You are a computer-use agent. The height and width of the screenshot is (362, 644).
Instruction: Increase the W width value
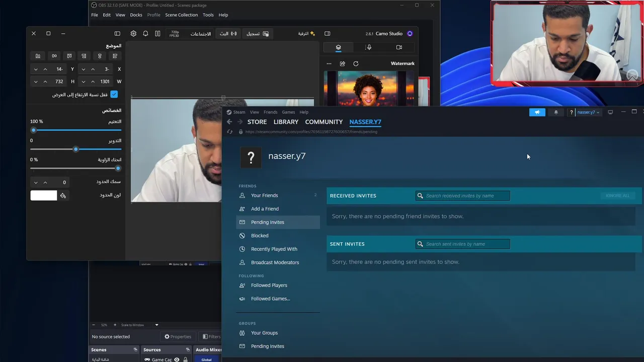pos(93,81)
